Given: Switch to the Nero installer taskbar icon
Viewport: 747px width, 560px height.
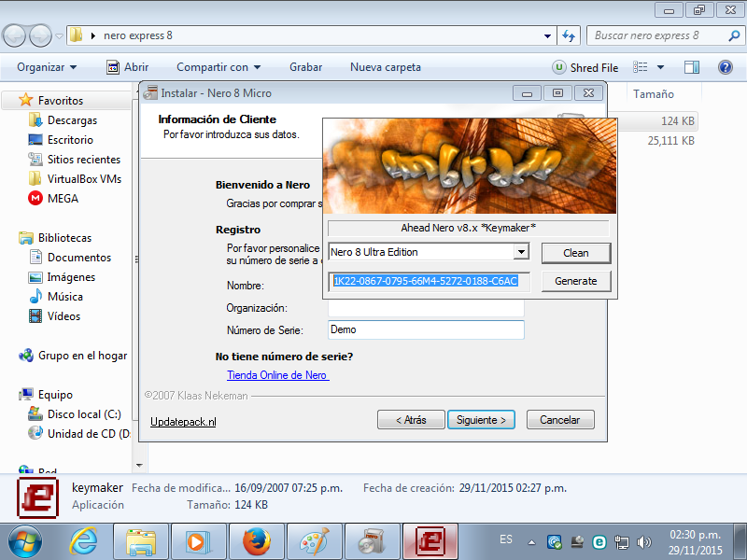Looking at the screenshot, I should 372,541.
